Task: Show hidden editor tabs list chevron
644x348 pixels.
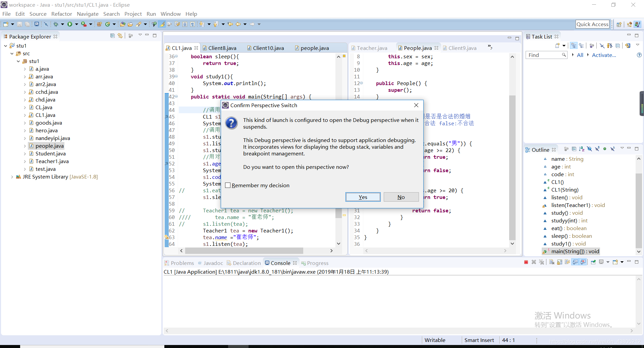Action: point(490,47)
